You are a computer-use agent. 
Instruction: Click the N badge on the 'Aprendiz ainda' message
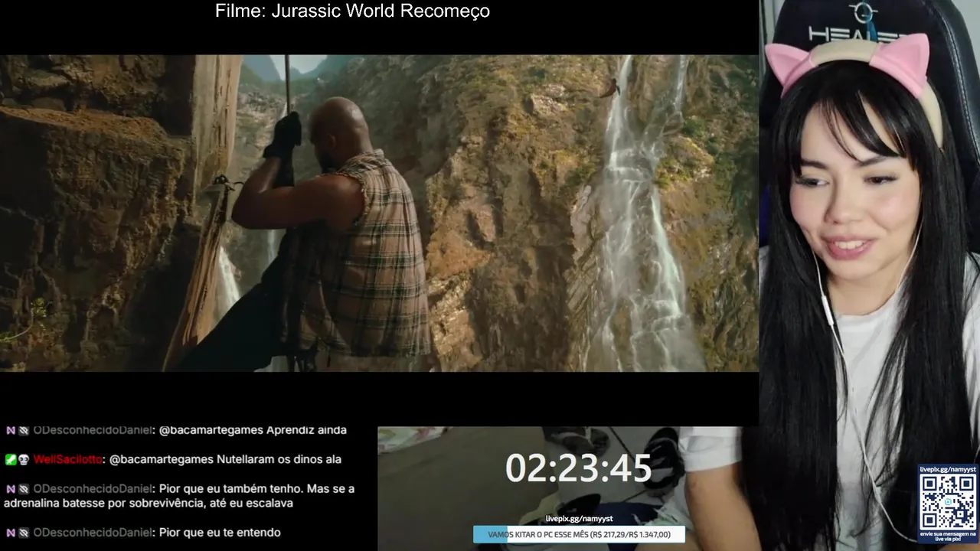(11, 430)
